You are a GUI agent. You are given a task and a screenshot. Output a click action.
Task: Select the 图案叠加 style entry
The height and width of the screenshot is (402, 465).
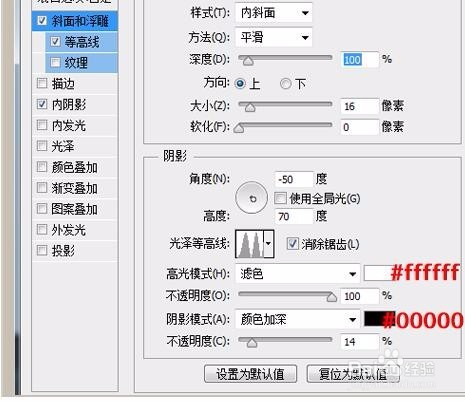point(75,209)
